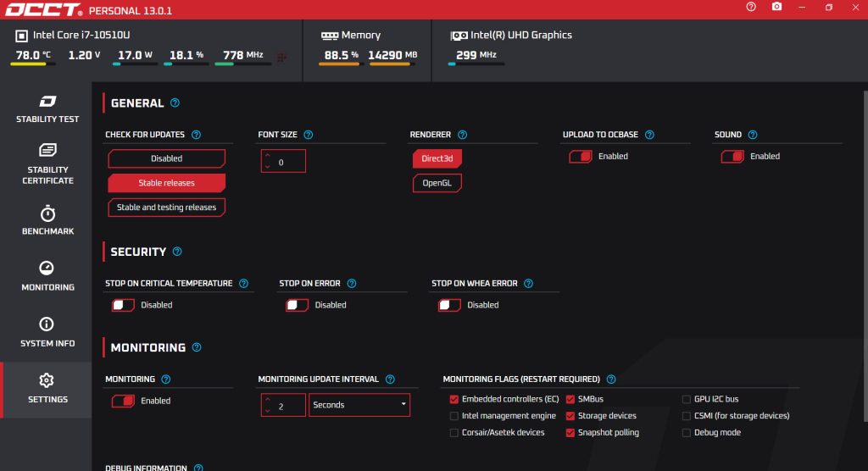The width and height of the screenshot is (868, 471).
Task: Select Disabled for update checks
Action: (167, 158)
